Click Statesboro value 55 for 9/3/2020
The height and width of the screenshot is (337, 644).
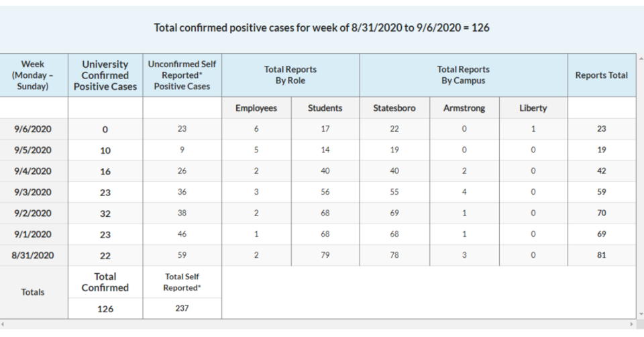coord(394,191)
